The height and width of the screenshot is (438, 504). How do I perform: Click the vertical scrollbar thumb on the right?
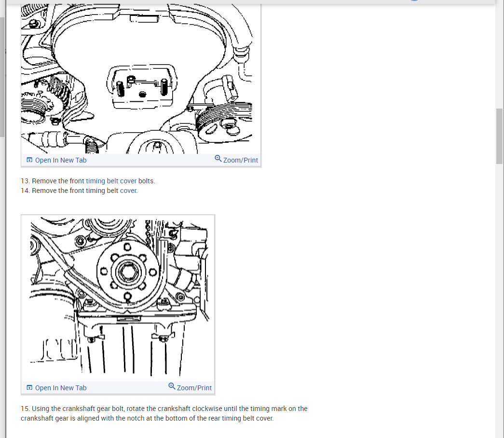tap(500, 137)
